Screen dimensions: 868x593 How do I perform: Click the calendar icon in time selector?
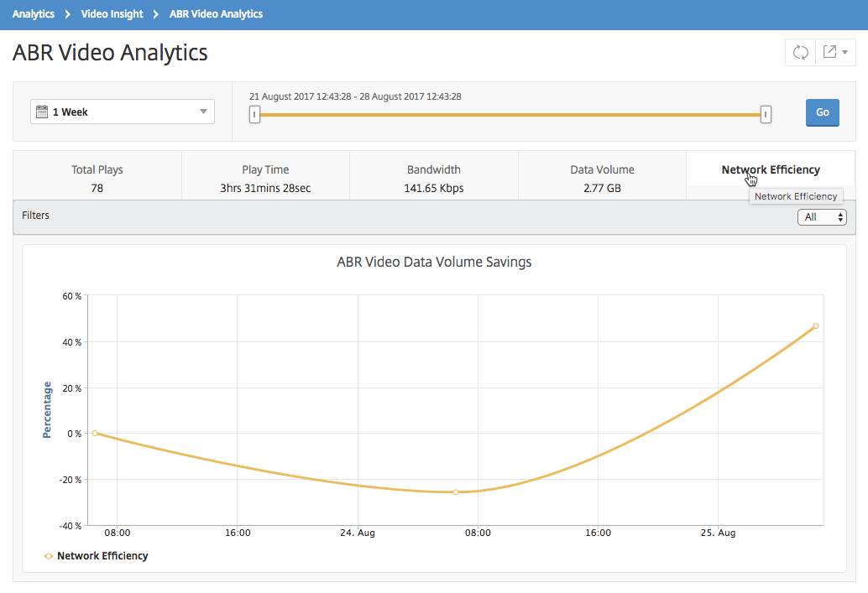[x=42, y=112]
